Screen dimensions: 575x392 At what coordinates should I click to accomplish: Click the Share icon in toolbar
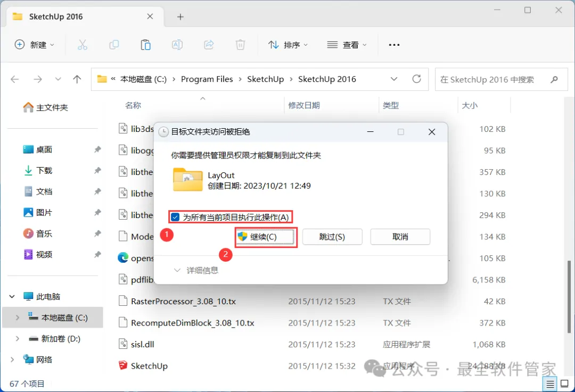[209, 45]
